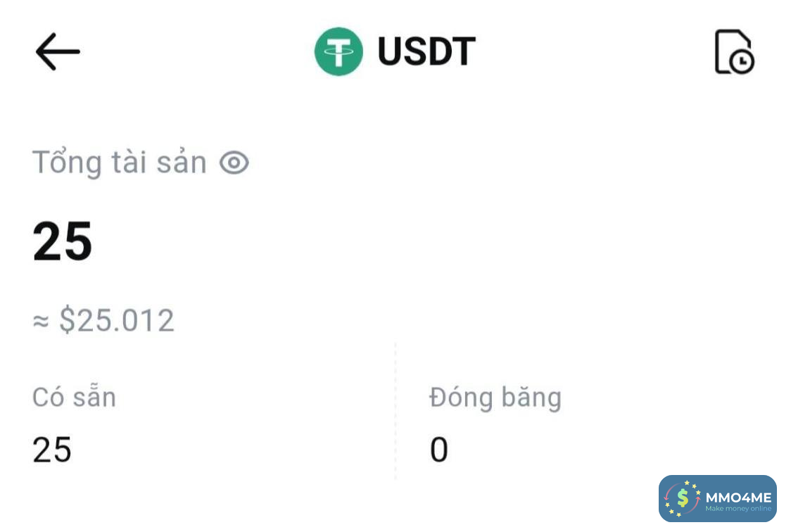The height and width of the screenshot is (532, 791).
Task: Select the Có sẵn label
Action: click(74, 398)
